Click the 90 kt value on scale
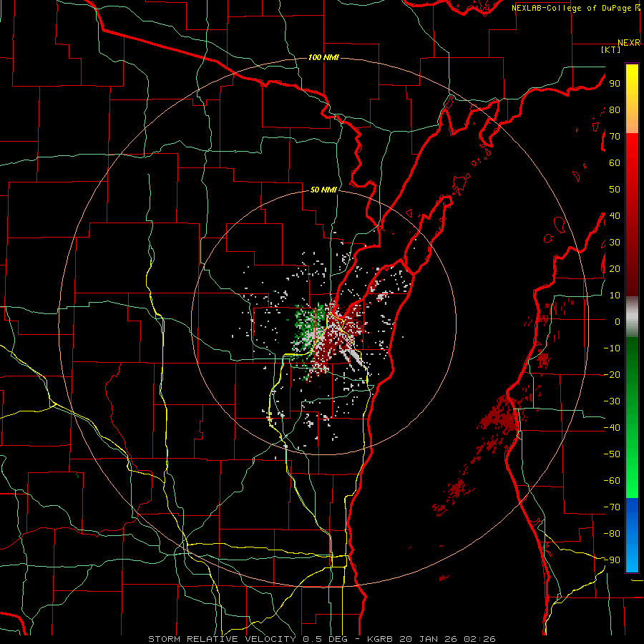The width and height of the screenshot is (644, 644). pyautogui.click(x=615, y=84)
